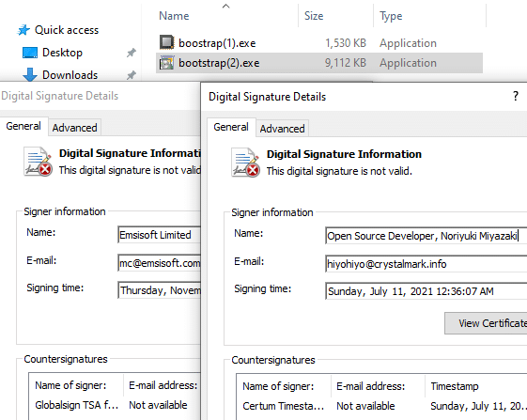
Task: Select the bootstrap(2).exe file name
Action: pos(219,63)
